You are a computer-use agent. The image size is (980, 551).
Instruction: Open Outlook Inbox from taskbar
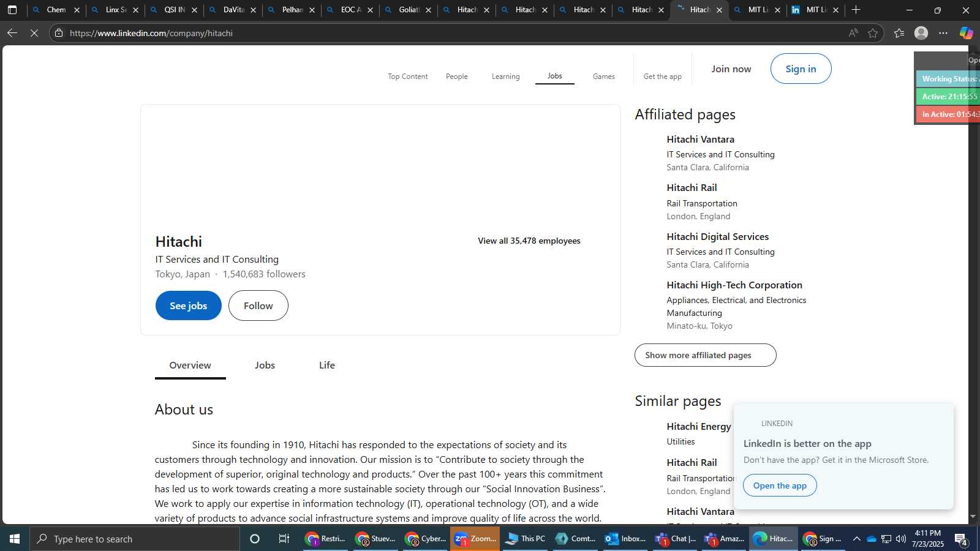[x=625, y=539]
